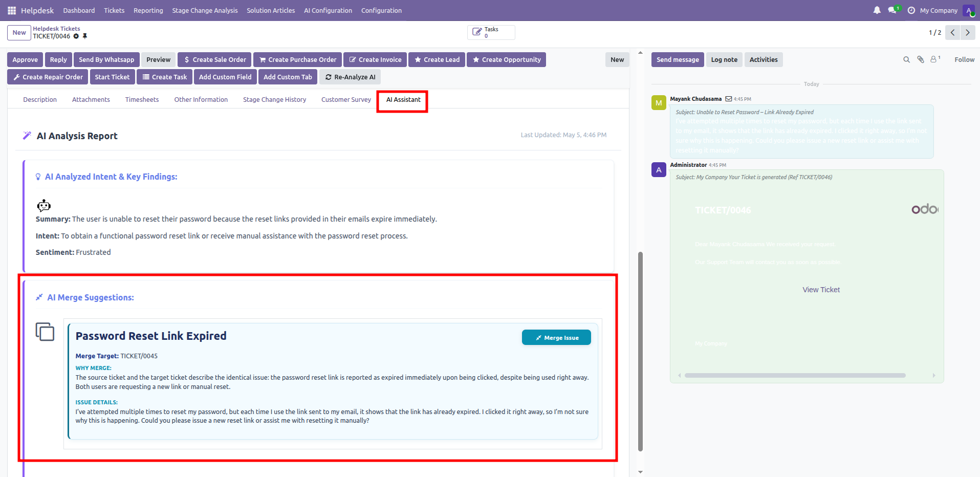Viewport: 980px width, 477px height.
Task: Go to the next record arrow
Action: pos(967,32)
